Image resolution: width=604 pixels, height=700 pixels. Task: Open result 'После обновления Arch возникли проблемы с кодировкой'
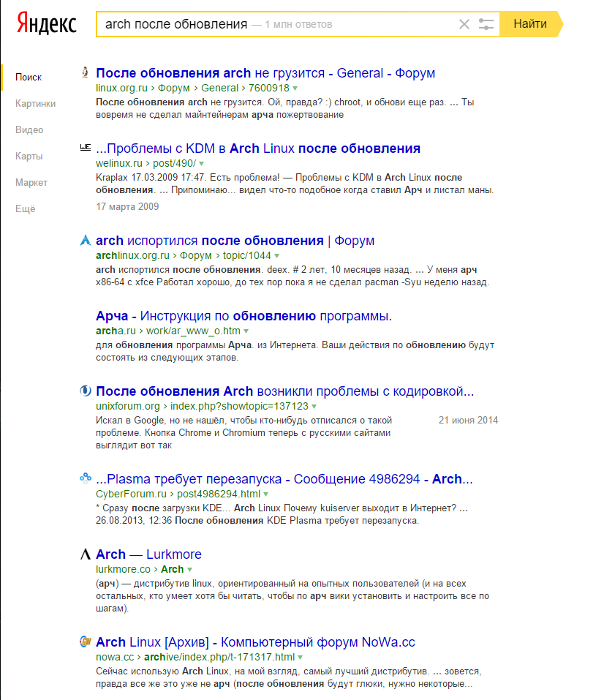(284, 391)
